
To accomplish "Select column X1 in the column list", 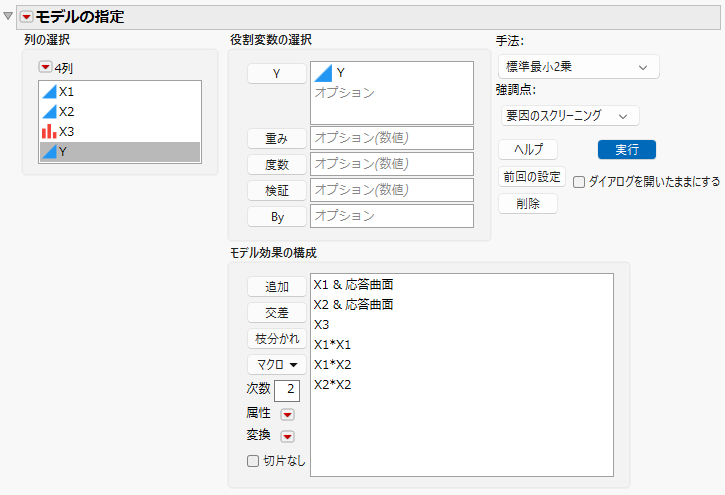I will [120, 92].
